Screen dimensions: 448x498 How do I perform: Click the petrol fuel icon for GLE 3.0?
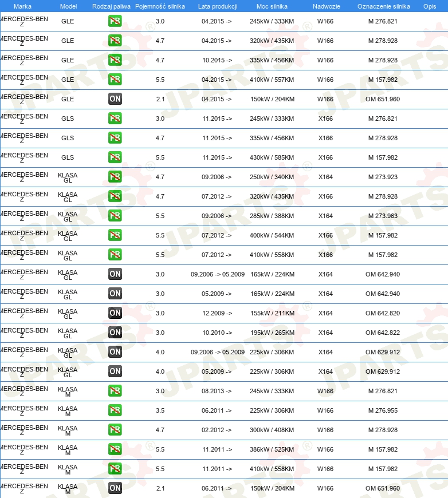[x=115, y=21]
